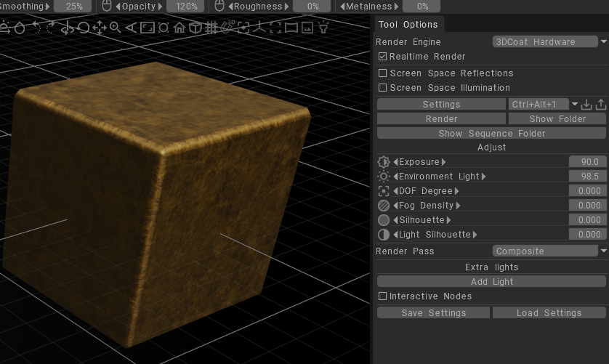Open the Render Engine dropdown
The height and width of the screenshot is (364, 609).
click(549, 42)
